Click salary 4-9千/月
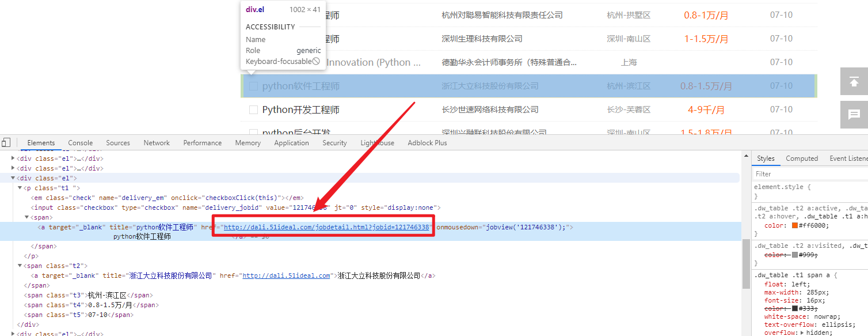The width and height of the screenshot is (868, 336). (706, 110)
